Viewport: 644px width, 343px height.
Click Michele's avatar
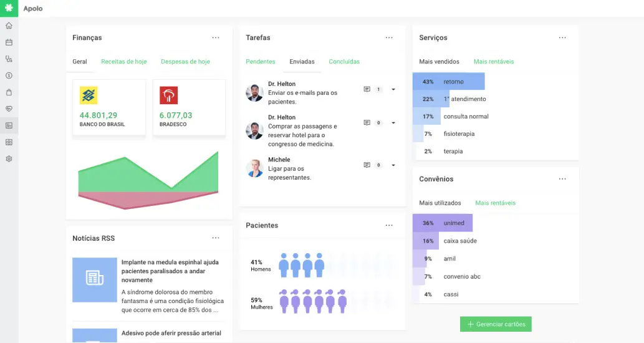pos(254,168)
